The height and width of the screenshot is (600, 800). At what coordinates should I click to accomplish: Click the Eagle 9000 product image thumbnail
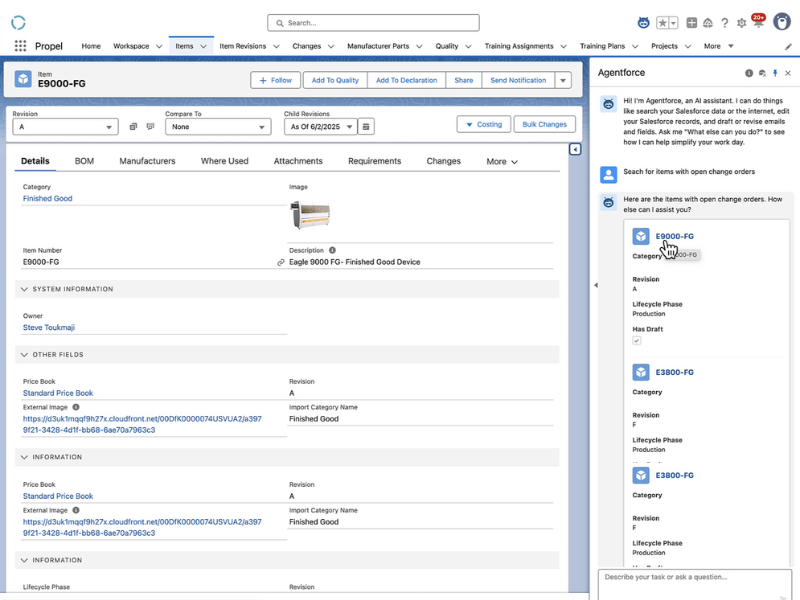(310, 215)
